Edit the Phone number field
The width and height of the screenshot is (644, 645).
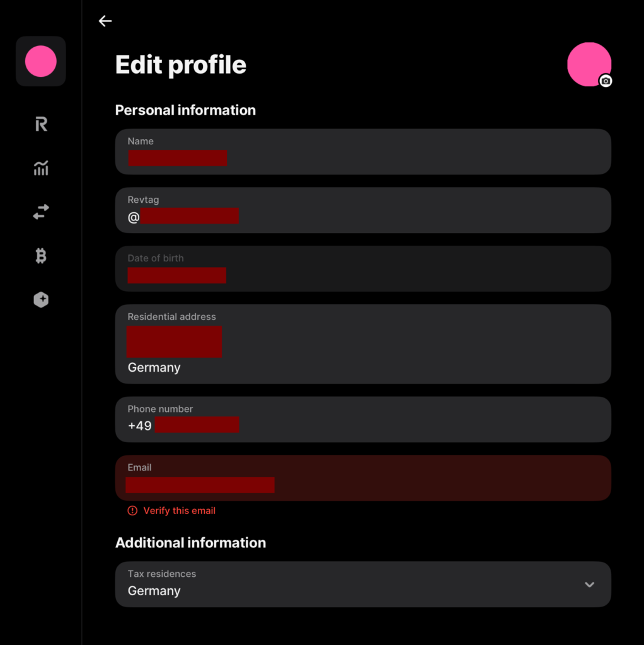(363, 420)
